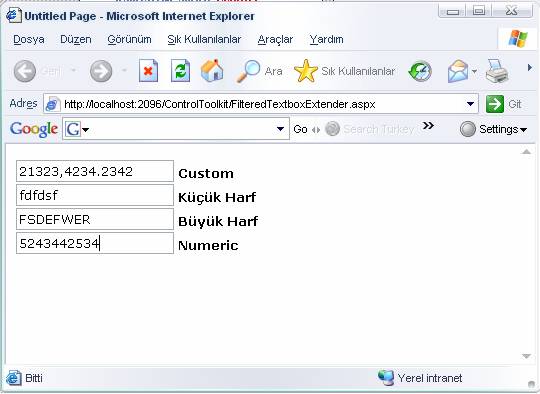The width and height of the screenshot is (540, 394).
Task: Click the Bitti status text
Action: point(34,378)
